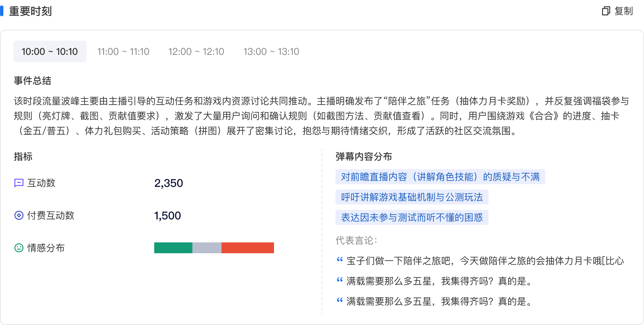
Task: Open the 12:00 ~ 12:10 time tab
Action: click(x=196, y=51)
